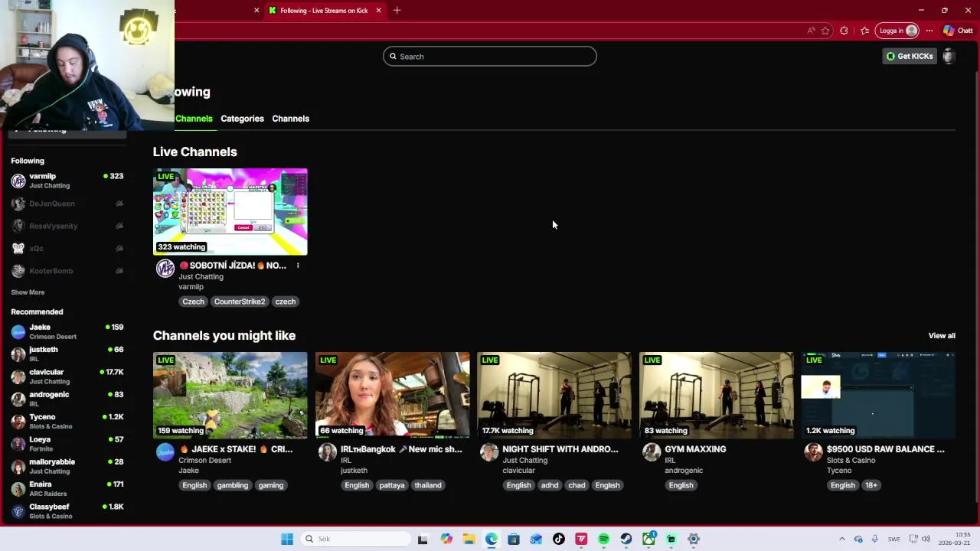The image size is (980, 551).
Task: Click the adhd tag
Action: click(550, 485)
